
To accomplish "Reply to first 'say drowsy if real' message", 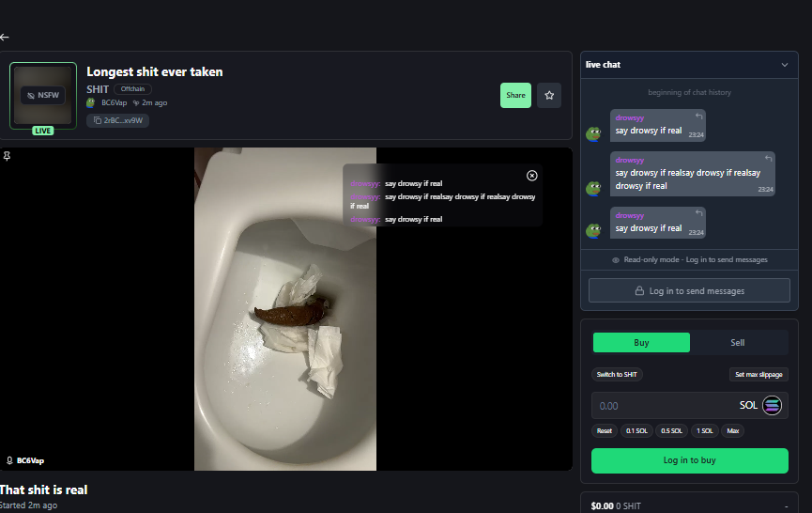I will pos(698,117).
